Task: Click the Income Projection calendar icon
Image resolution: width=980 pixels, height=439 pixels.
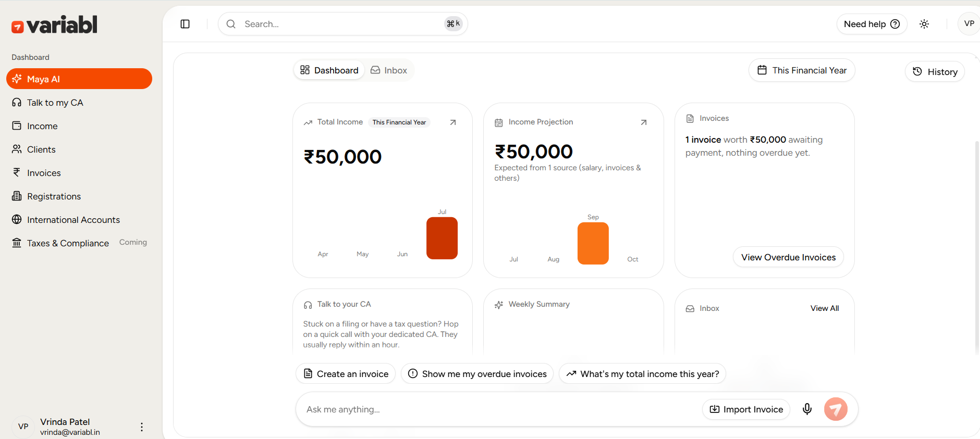Action: pos(499,122)
